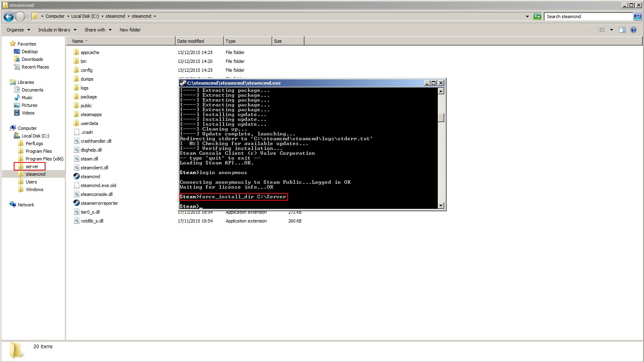Select the .crash file icon
644x362 pixels.
click(x=77, y=132)
